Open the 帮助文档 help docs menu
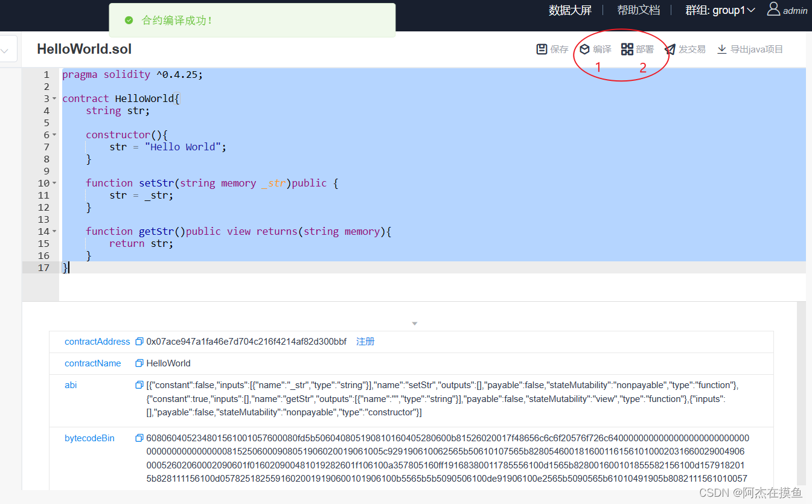812x504 pixels. 638,10
